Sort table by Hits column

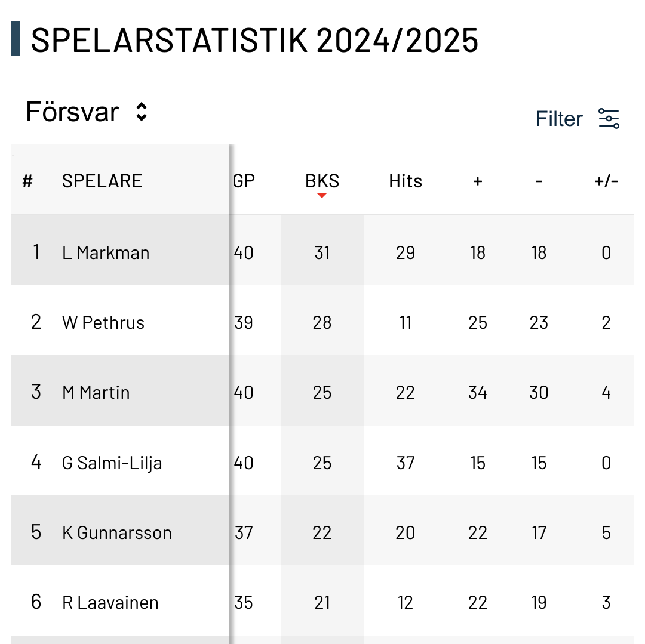(406, 181)
